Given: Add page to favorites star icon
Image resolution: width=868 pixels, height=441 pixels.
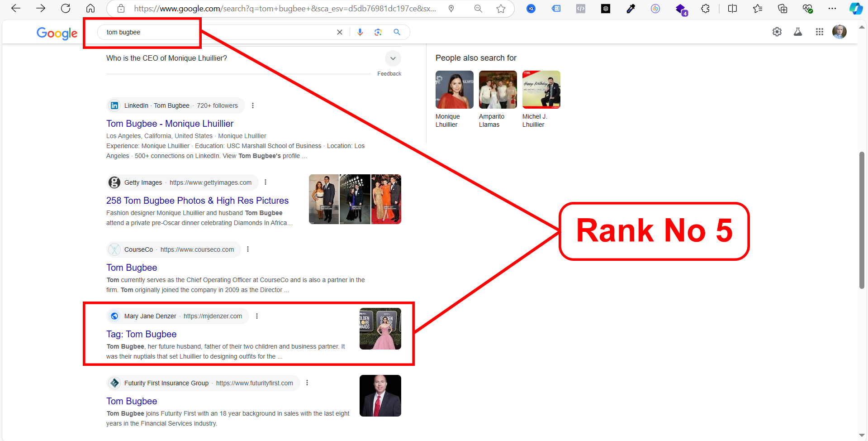Looking at the screenshot, I should tap(501, 9).
